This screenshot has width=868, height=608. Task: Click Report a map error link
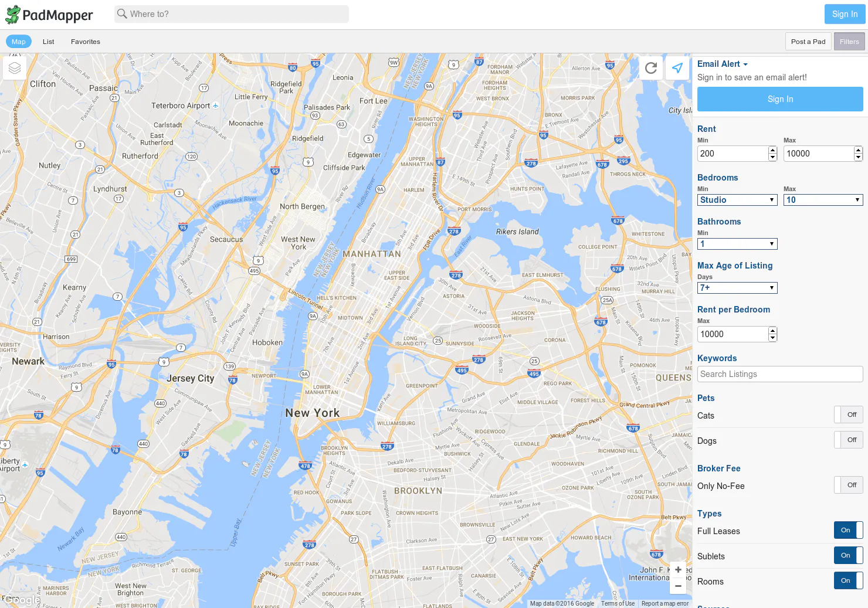(x=665, y=603)
